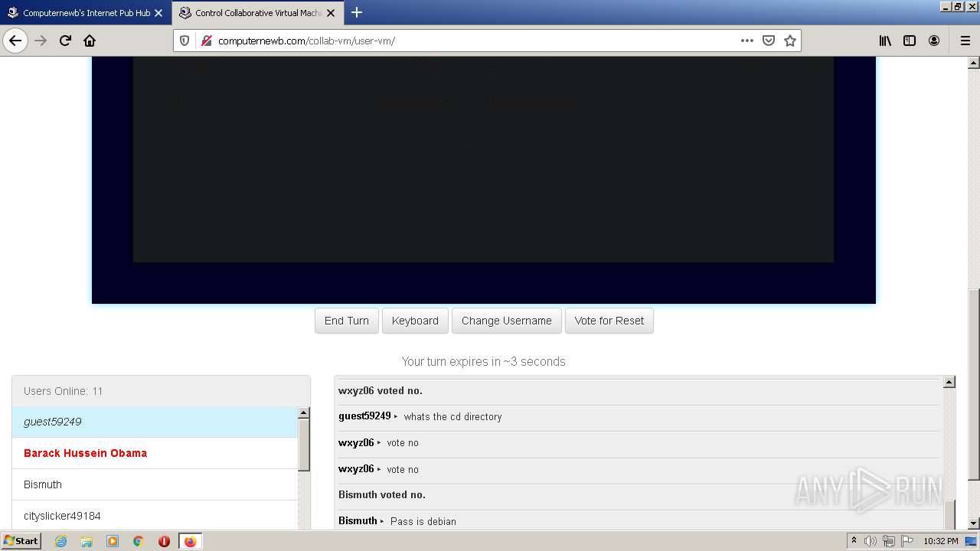This screenshot has width=980, height=551.
Task: Open the Firefox hamburger menu
Action: pos(965,41)
